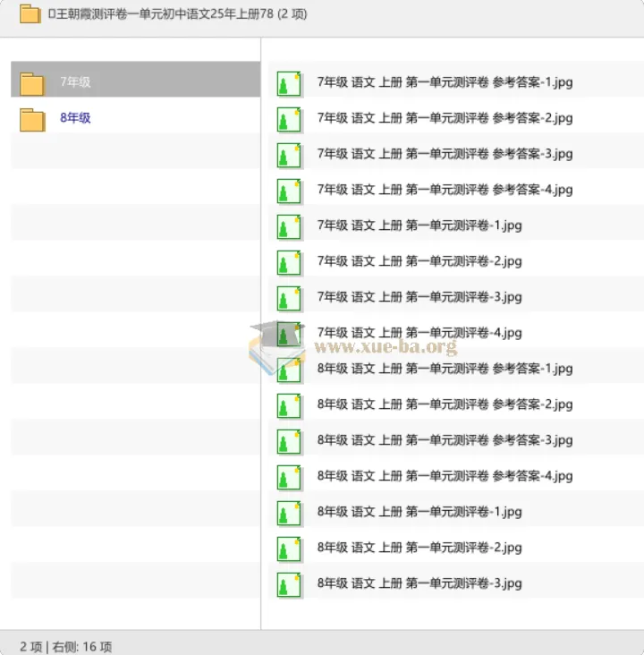
Task: Select file name 8年级 语文 上册 第一单元测评卷-1.jpg
Action: coord(419,512)
